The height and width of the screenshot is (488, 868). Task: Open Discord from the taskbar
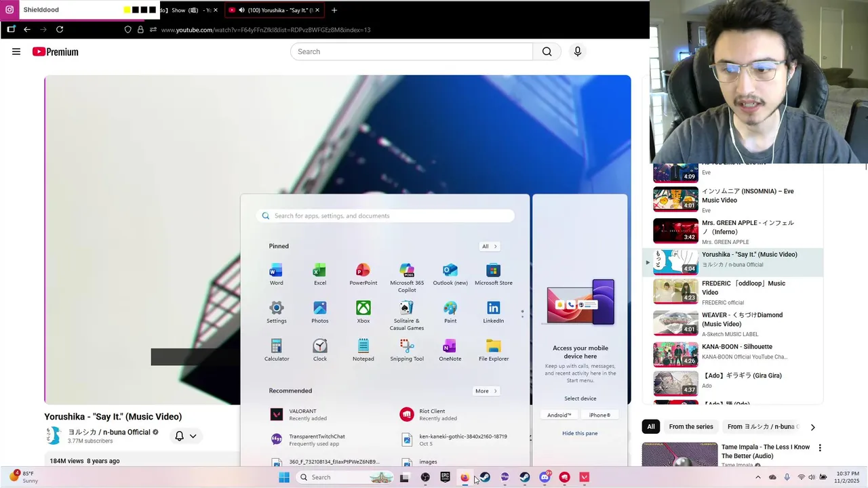[x=545, y=477]
